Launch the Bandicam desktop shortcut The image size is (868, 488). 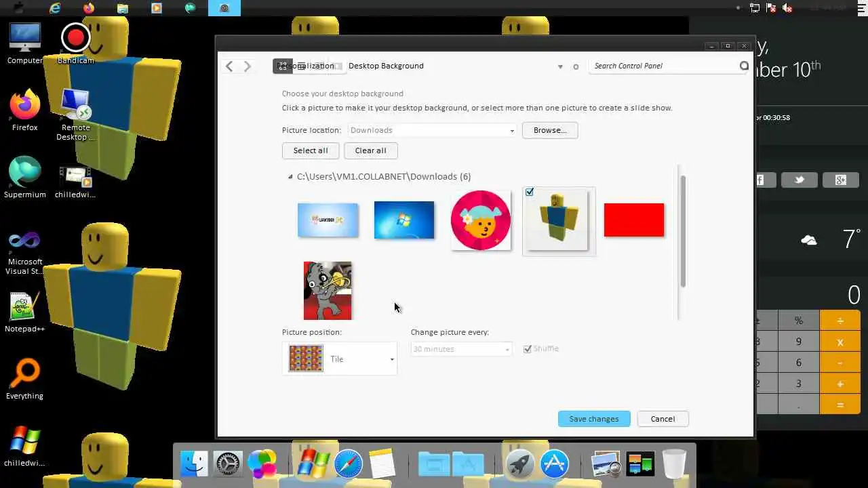pos(75,43)
